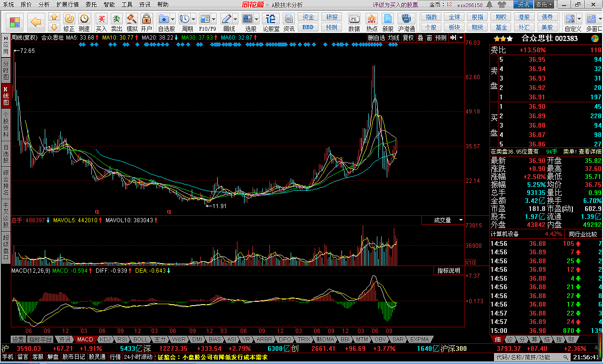Image resolution: width=603 pixels, height=364 pixels.
Task: Click the 证监会 scrolling news headline
Action: pos(213,357)
